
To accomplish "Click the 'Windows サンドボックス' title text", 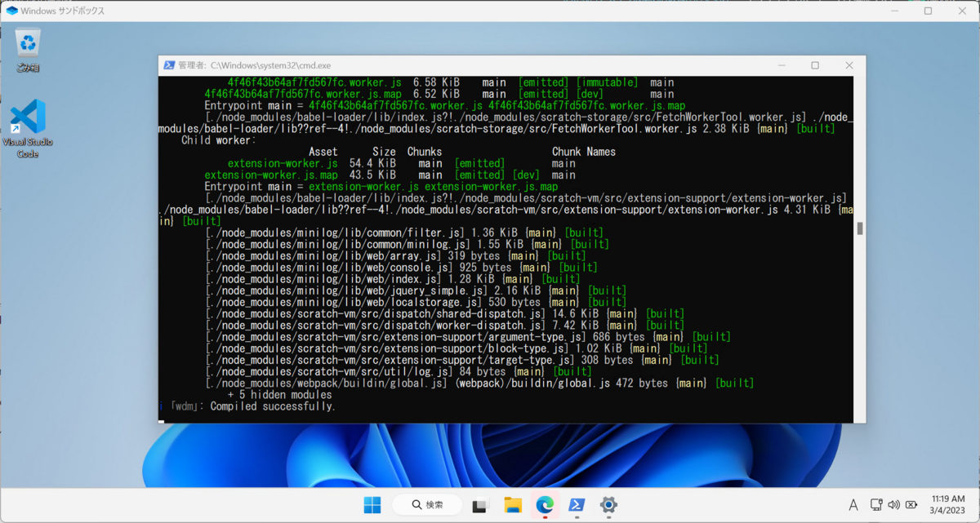I will (x=62, y=11).
